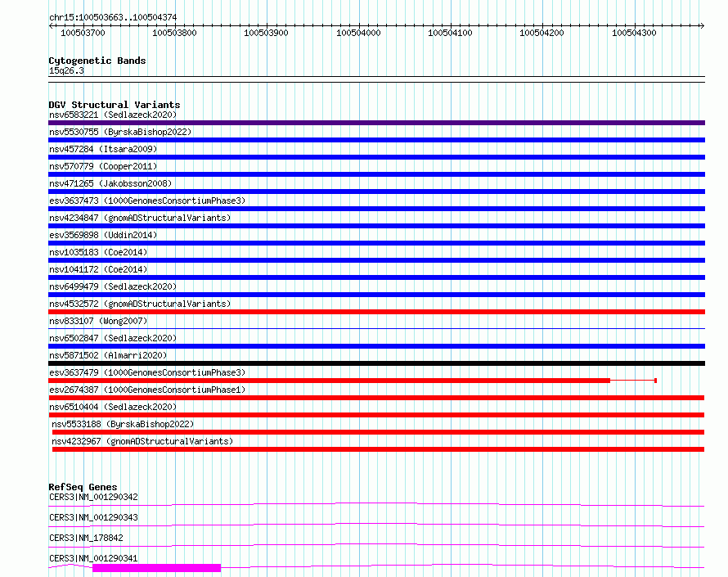Click ruler position 100504300
The height and width of the screenshot is (577, 728).
tap(634, 33)
